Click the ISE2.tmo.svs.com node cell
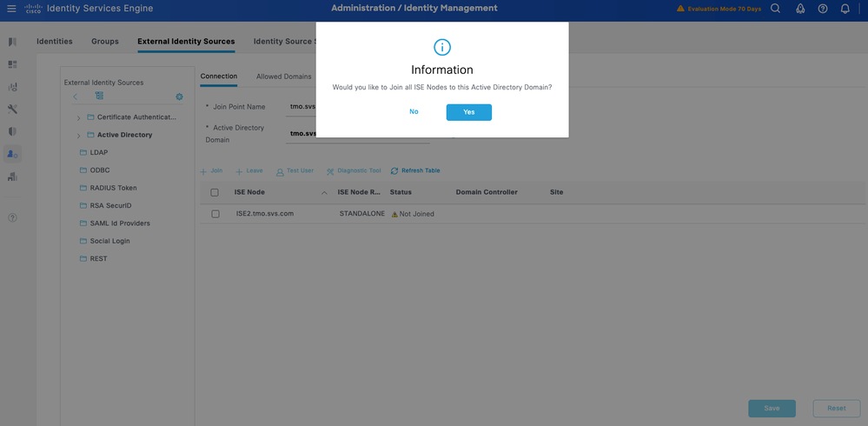 point(265,213)
